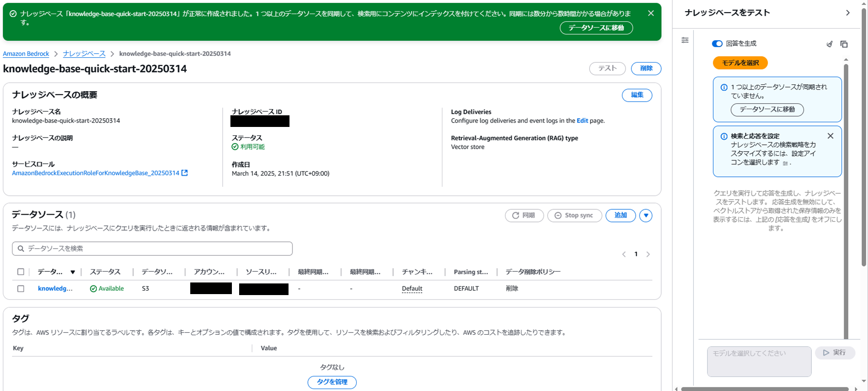Open the service role external link
The height and width of the screenshot is (391, 868).
(96, 173)
